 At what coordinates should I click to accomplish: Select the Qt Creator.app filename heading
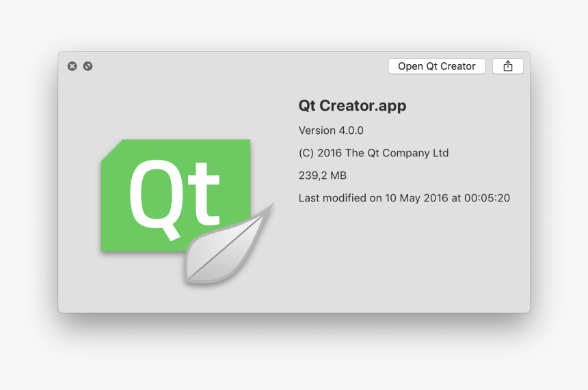coord(352,106)
